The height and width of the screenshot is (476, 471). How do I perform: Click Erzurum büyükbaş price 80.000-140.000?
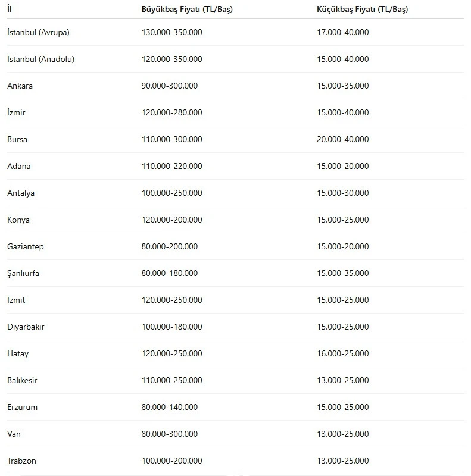pos(170,407)
